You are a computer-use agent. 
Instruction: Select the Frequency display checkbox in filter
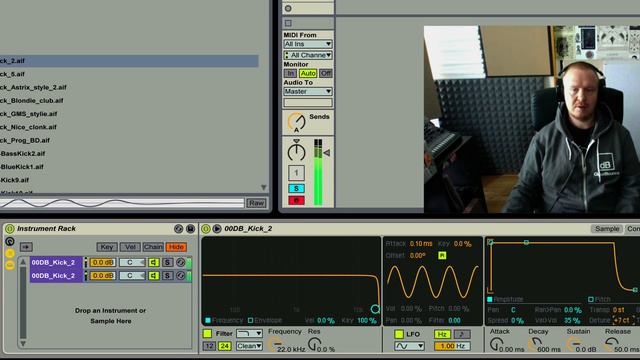click(208, 320)
